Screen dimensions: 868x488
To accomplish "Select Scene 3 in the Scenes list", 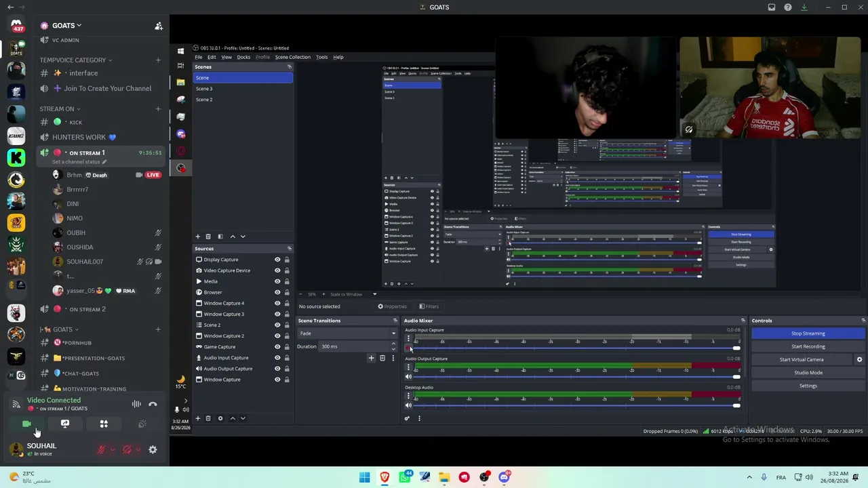I will [243, 89].
